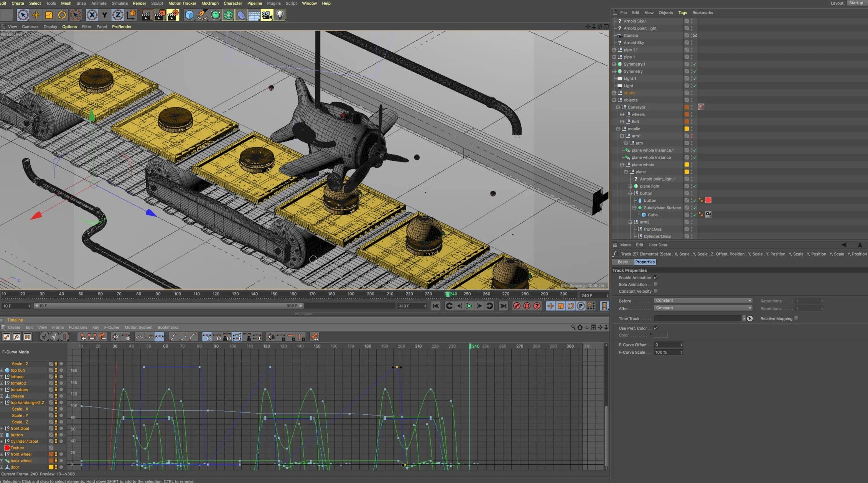Screen dimensions: 868x483
Task: Expand top bun track in timeline
Action: pos(2,371)
